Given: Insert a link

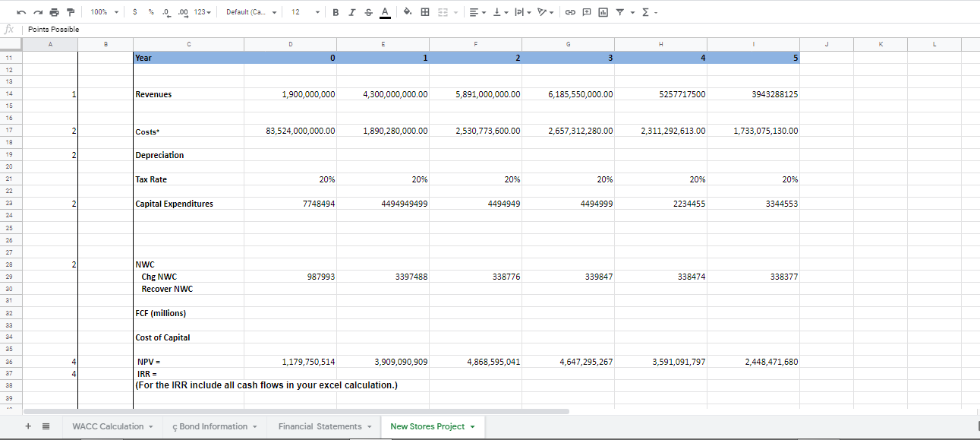Looking at the screenshot, I should click(570, 11).
